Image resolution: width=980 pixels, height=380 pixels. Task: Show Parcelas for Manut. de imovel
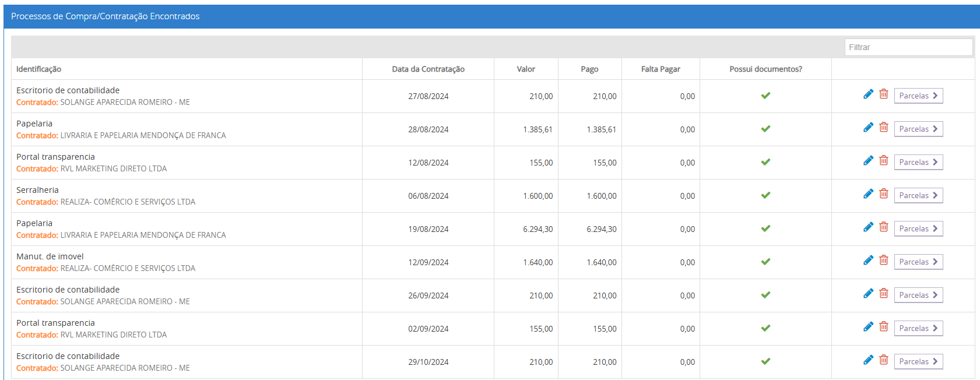[x=918, y=262]
